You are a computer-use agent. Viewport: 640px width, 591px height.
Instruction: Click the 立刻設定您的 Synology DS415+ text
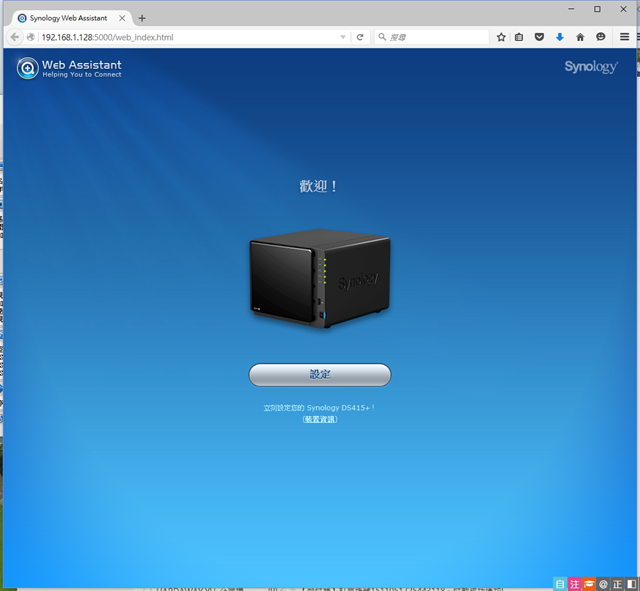(x=319, y=407)
